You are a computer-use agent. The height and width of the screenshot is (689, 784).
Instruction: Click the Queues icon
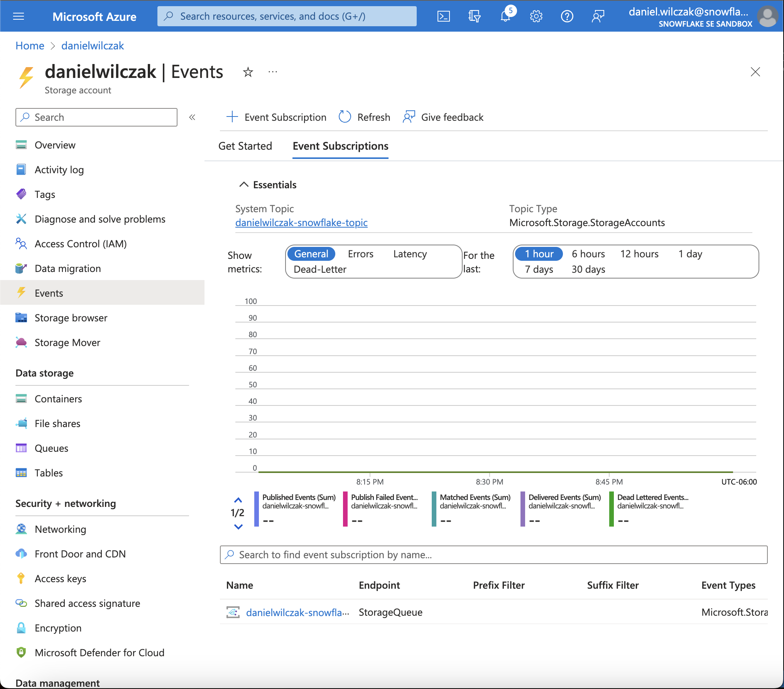pyautogui.click(x=21, y=448)
